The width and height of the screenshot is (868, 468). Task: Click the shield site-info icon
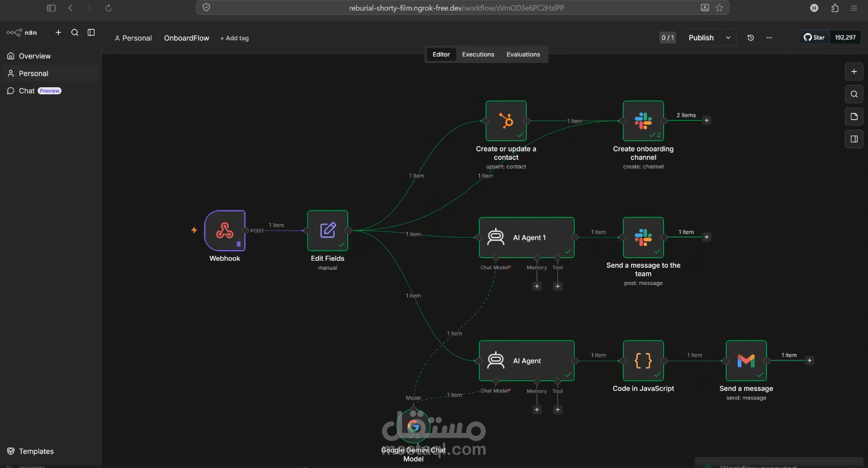[206, 8]
